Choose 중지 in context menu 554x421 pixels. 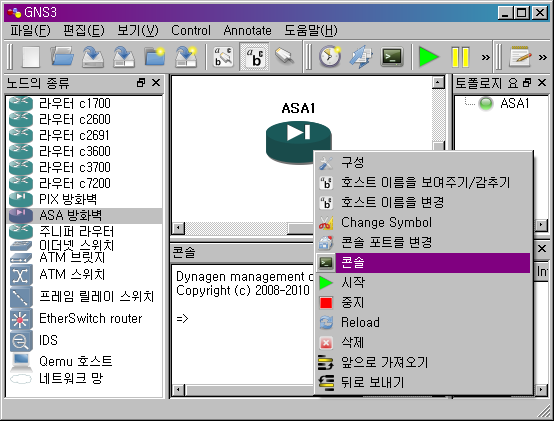point(423,303)
